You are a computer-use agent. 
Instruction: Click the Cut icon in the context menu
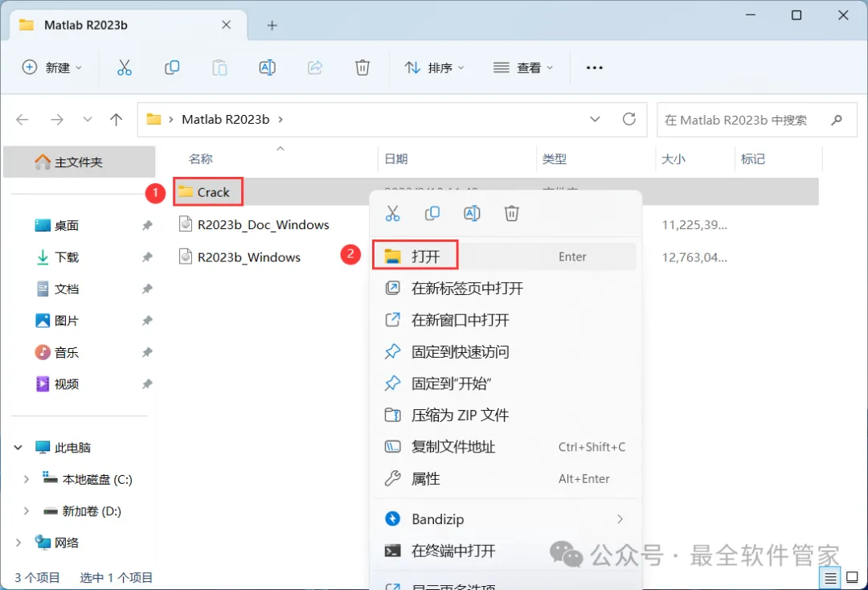click(x=392, y=213)
